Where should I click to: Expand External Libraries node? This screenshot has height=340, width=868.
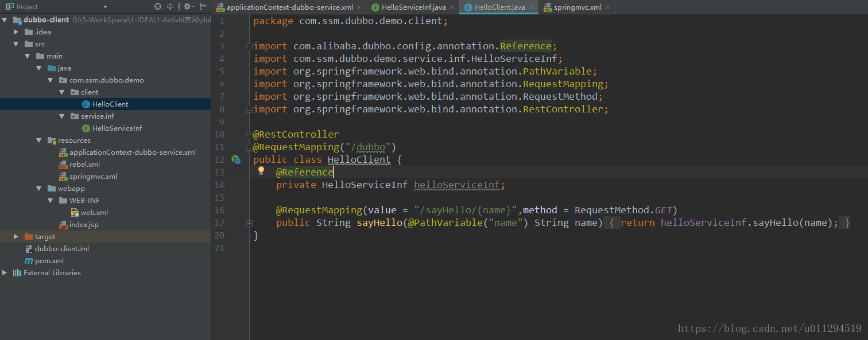[5, 272]
